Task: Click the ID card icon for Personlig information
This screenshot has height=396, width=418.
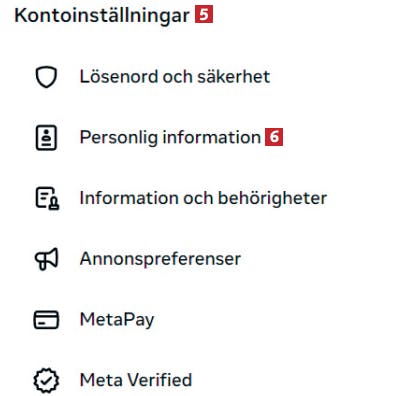Action: (46, 138)
